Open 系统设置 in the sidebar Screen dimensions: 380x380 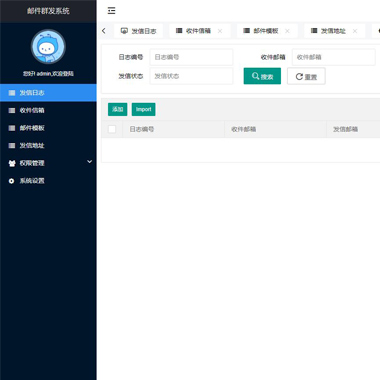coord(48,181)
